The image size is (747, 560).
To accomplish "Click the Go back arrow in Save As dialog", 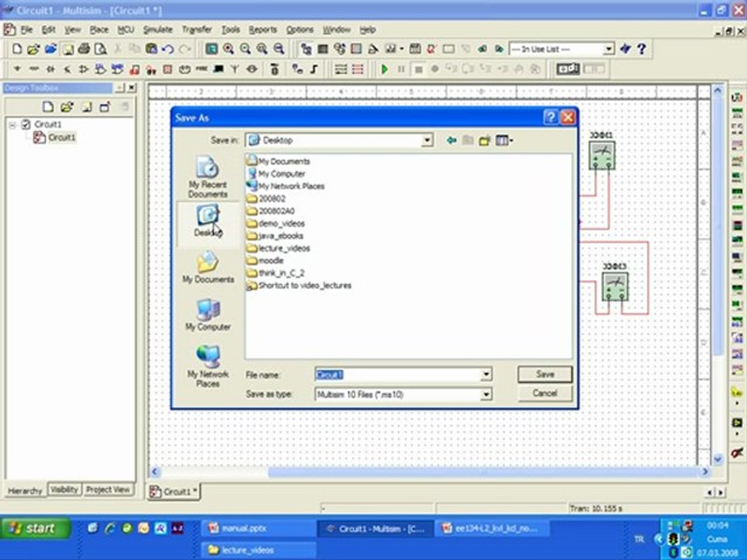I will 451,140.
